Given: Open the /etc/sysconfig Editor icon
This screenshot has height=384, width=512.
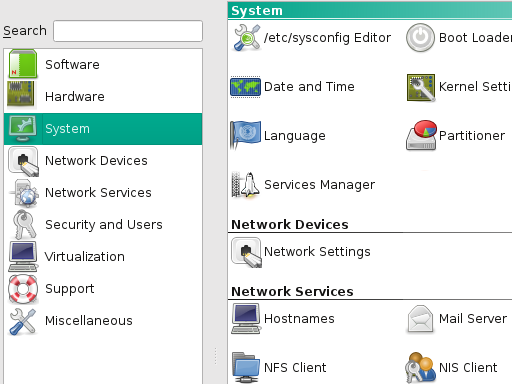Looking at the screenshot, I should 247,37.
